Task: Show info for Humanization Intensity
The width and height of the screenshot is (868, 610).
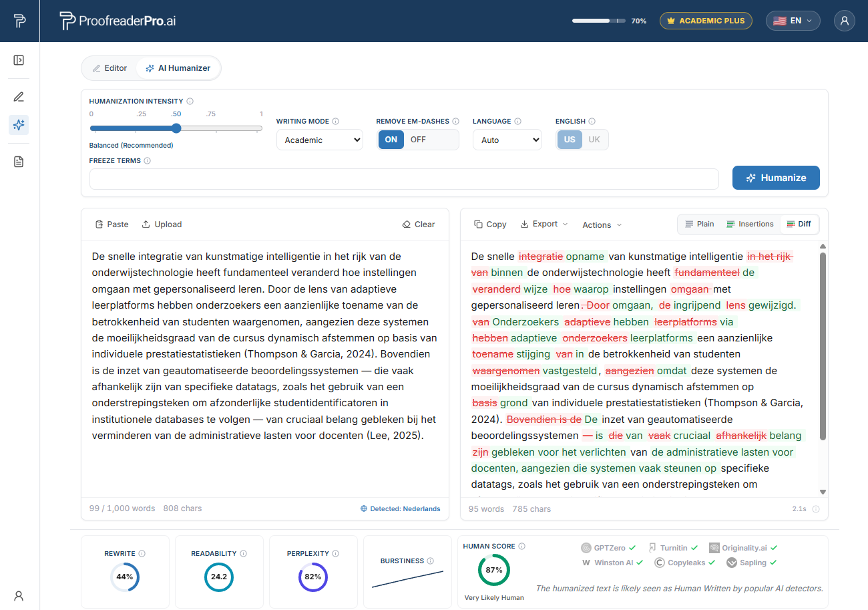Action: 190,102
